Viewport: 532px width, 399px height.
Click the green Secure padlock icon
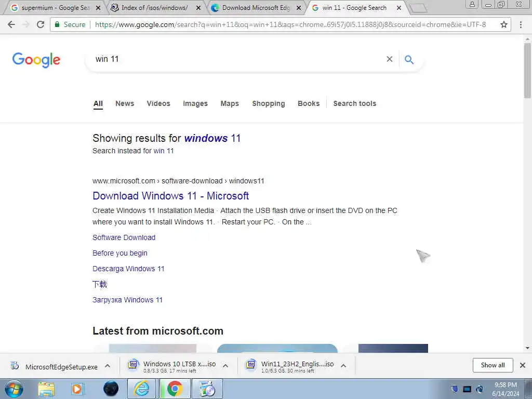(57, 24)
